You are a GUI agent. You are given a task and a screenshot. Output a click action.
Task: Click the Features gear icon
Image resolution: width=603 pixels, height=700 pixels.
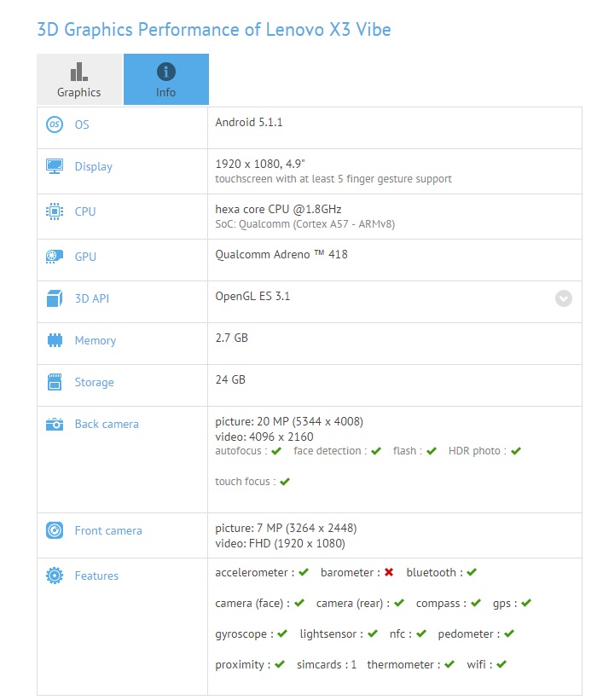click(55, 576)
